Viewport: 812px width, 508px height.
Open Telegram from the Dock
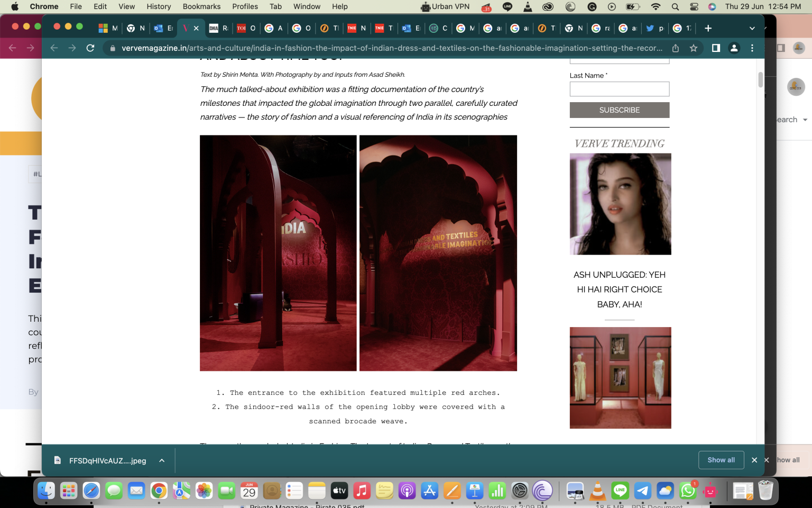tap(643, 491)
